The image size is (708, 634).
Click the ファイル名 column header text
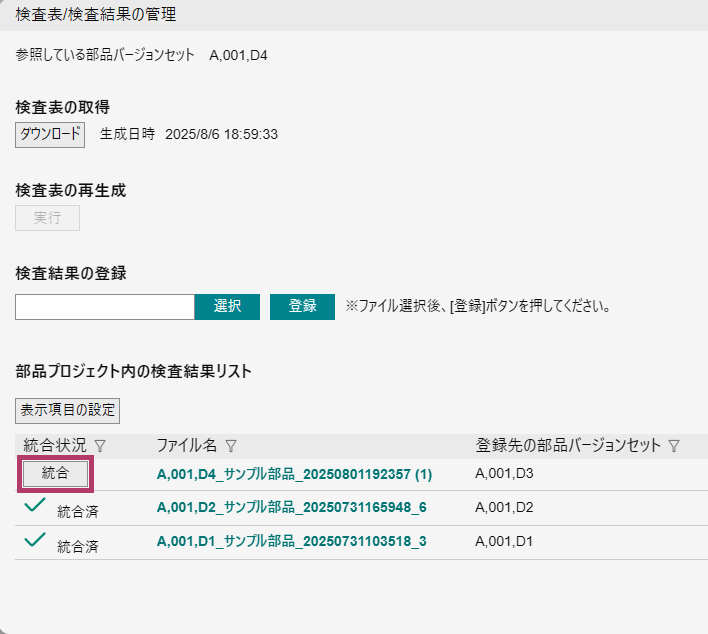(x=187, y=446)
